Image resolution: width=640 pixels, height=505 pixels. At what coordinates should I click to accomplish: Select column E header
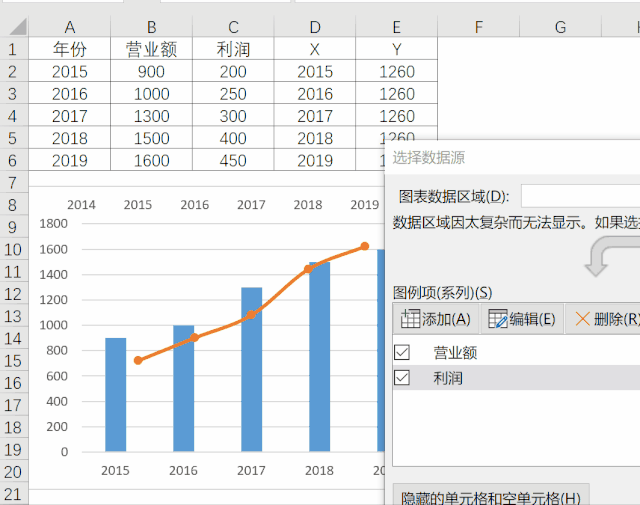click(x=396, y=27)
